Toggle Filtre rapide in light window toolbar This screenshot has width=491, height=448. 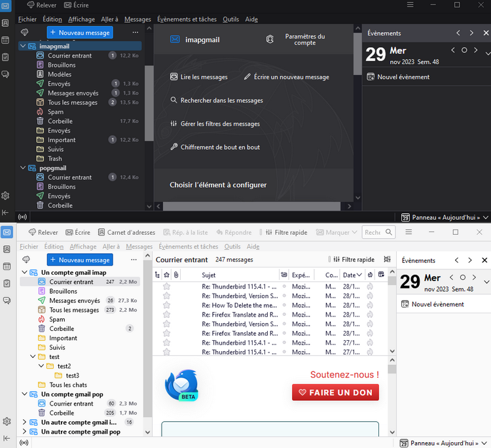286,232
